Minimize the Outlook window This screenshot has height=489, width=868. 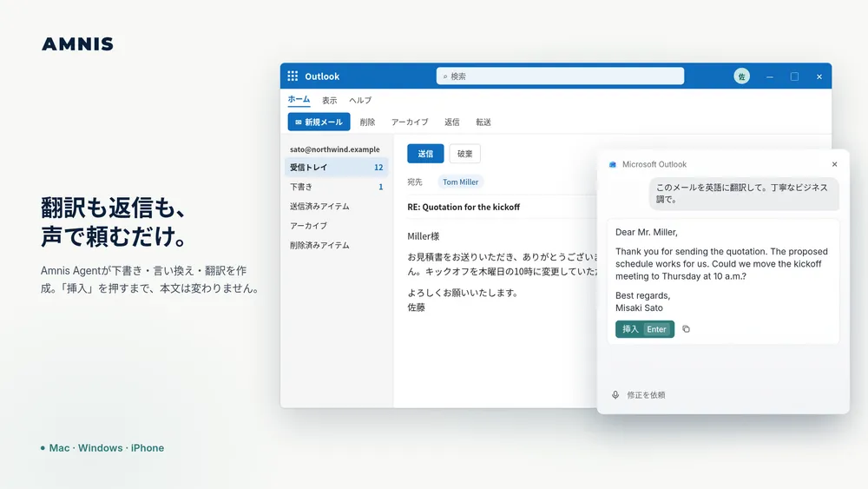pyautogui.click(x=769, y=76)
